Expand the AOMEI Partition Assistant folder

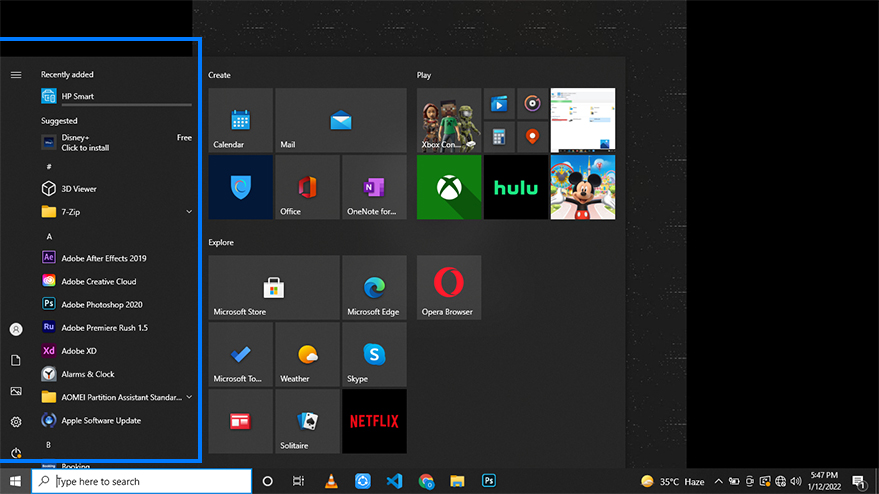tap(189, 397)
